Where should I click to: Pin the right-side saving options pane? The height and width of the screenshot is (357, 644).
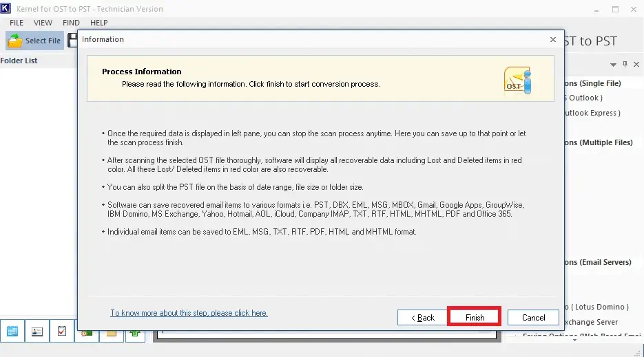625,64
